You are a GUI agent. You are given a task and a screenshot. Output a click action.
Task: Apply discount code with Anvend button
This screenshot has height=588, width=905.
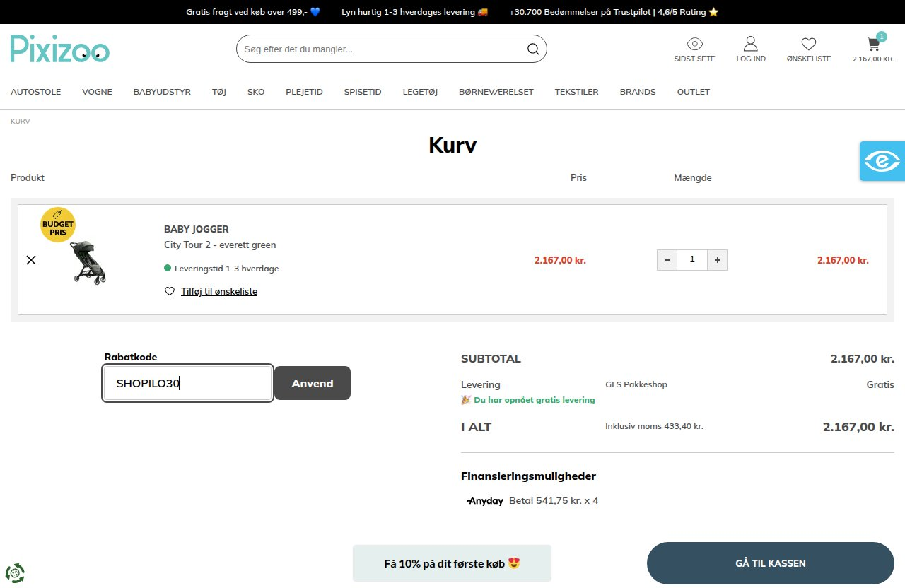(x=313, y=383)
